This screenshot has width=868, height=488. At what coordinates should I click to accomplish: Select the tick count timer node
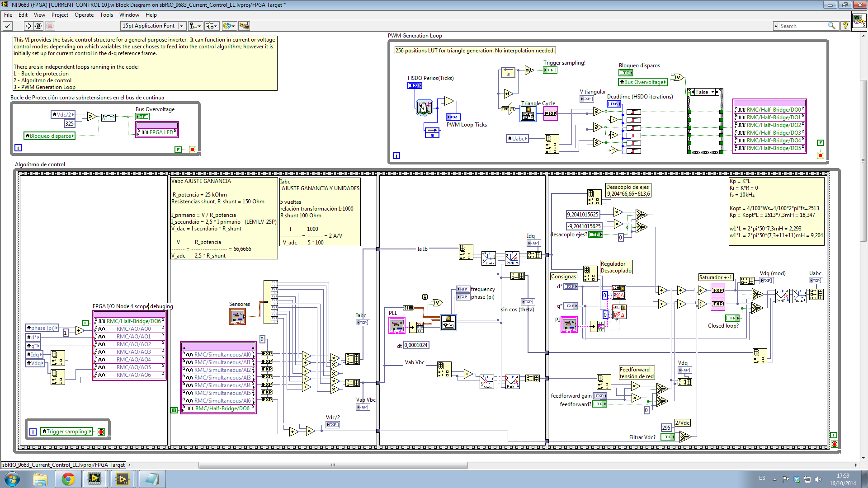[x=424, y=108]
